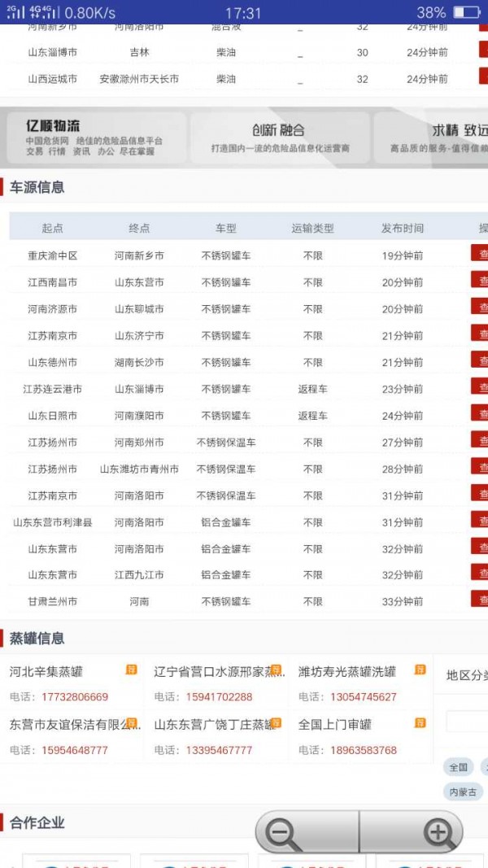Click 山东潍坊市青州市 destination cell
Screen dimensions: 488x868
tap(139, 469)
